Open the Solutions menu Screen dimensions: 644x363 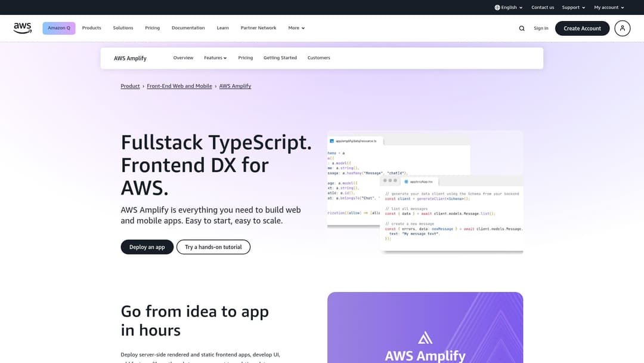123,28
